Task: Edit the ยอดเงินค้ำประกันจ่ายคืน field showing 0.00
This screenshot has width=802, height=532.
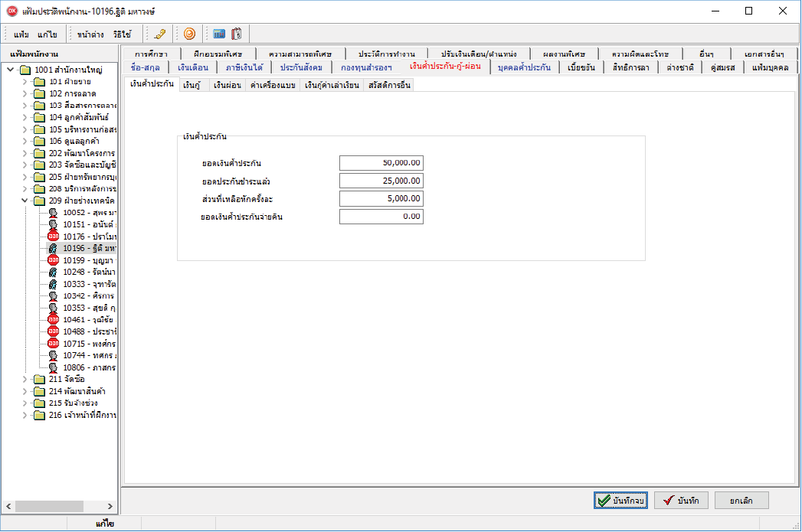Action: (381, 217)
